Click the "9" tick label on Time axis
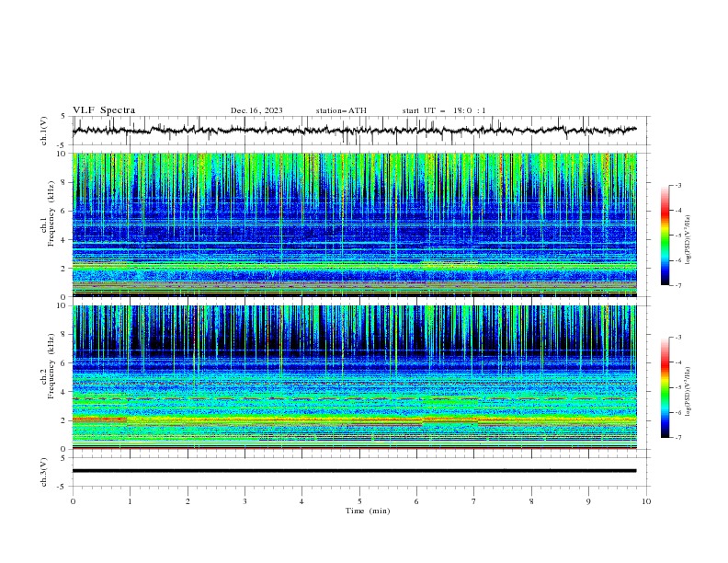The width and height of the screenshot is (728, 563). pyautogui.click(x=588, y=501)
